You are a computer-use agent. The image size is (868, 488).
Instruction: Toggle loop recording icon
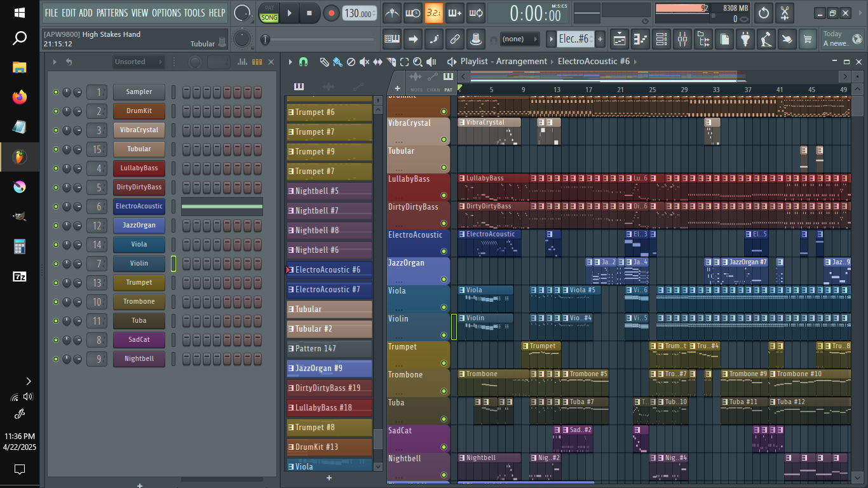click(476, 13)
